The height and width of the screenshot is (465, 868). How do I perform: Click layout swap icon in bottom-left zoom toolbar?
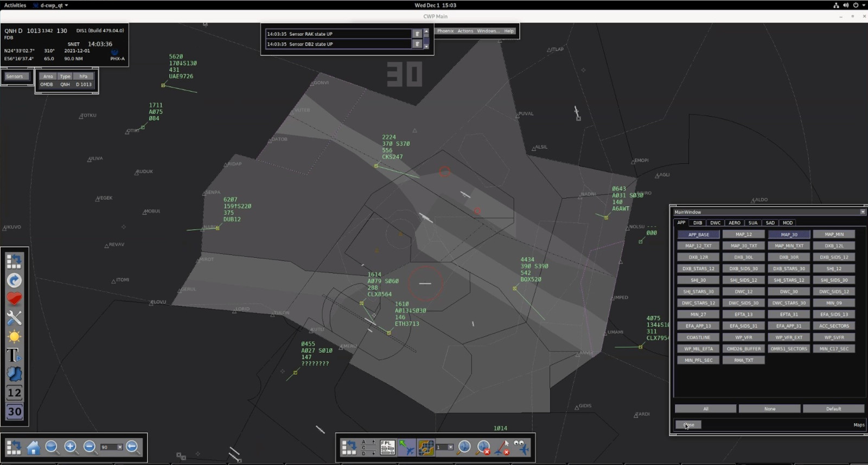(14, 447)
